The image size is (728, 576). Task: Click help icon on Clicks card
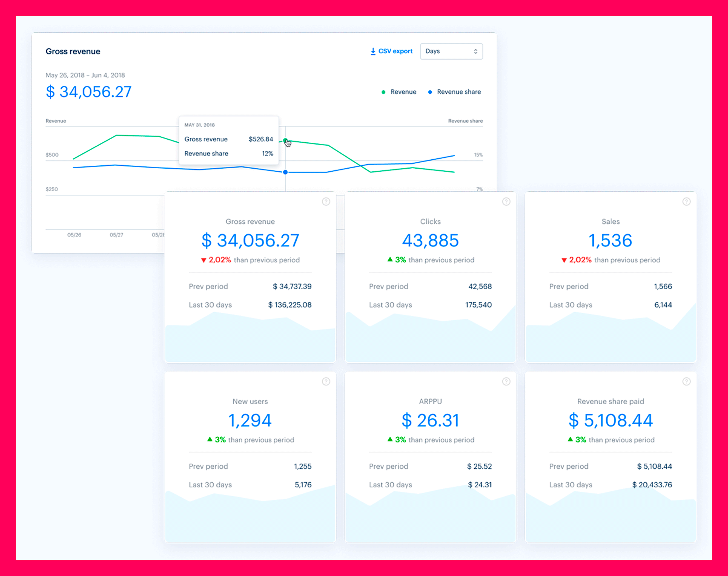pyautogui.click(x=506, y=202)
